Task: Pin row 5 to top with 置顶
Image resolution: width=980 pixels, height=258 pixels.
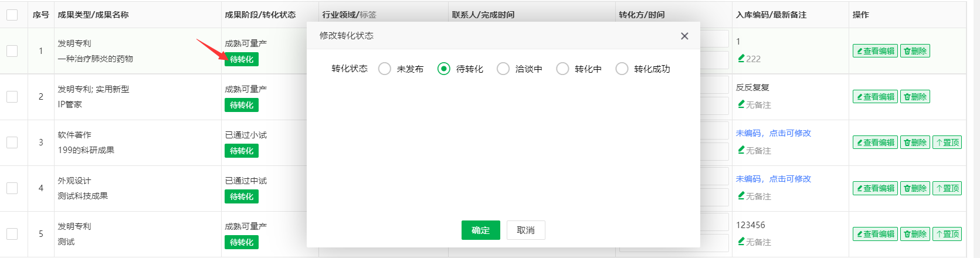Action: [x=947, y=234]
